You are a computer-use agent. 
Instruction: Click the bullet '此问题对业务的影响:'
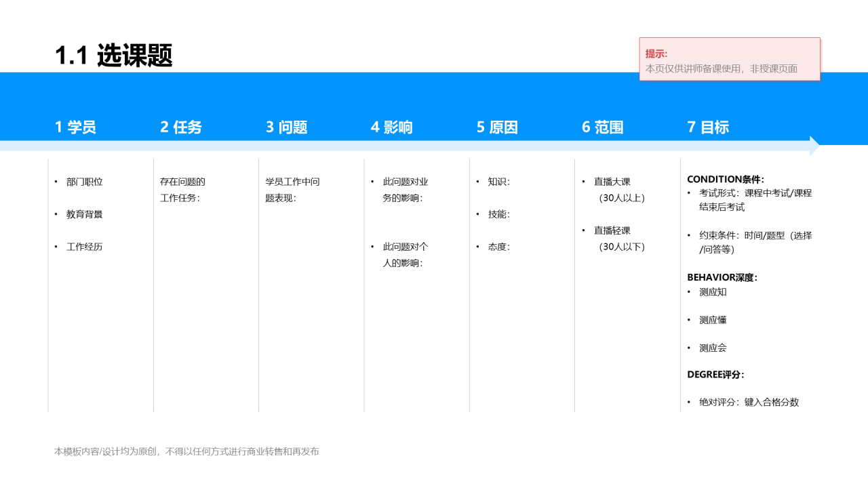[406, 190]
